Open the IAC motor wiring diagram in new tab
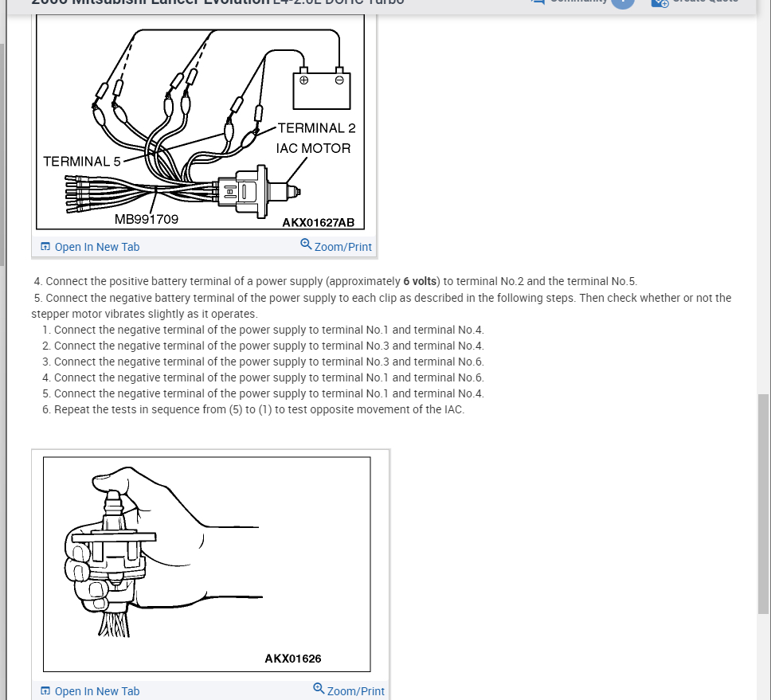Image resolution: width=771 pixels, height=700 pixels. (90, 247)
